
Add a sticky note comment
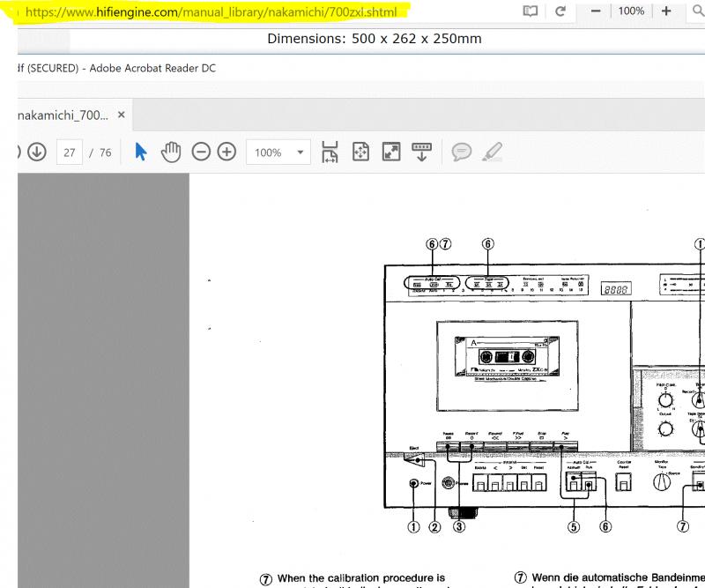click(x=461, y=152)
